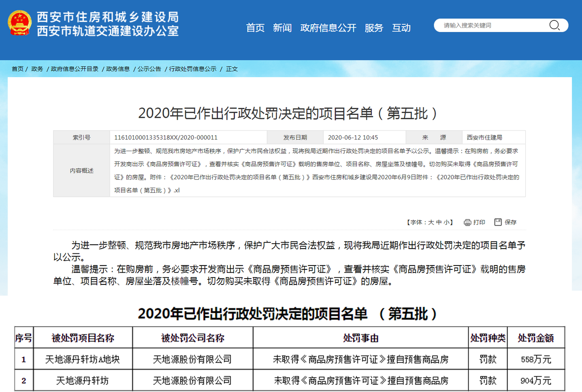Open 公示公告 breadcrumb link
This screenshot has height=392, width=582.
[x=149, y=69]
